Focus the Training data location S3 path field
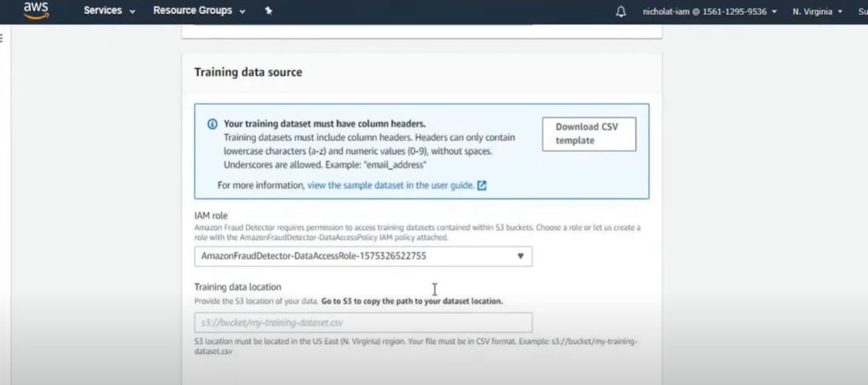 (363, 322)
